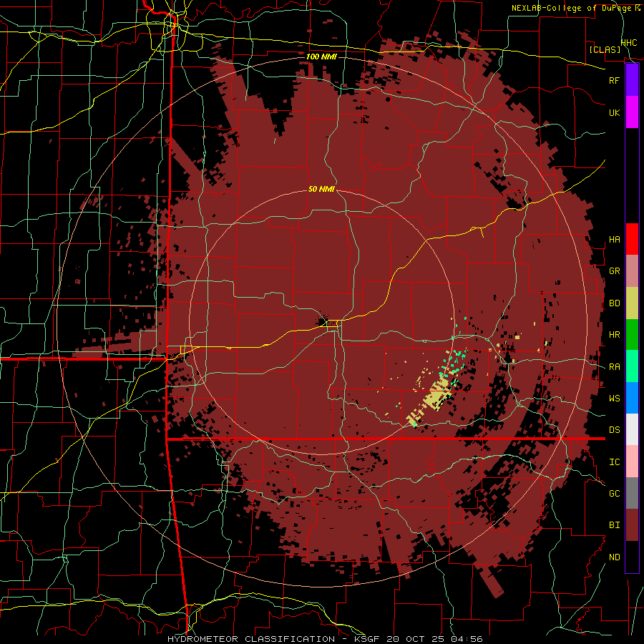Click the purple RF legend color swatch

[632, 80]
